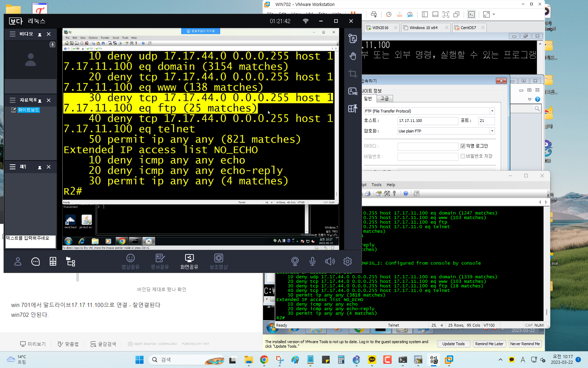The width and height of the screenshot is (588, 368).
Task: Click the raise hand icon
Action: [353, 56]
